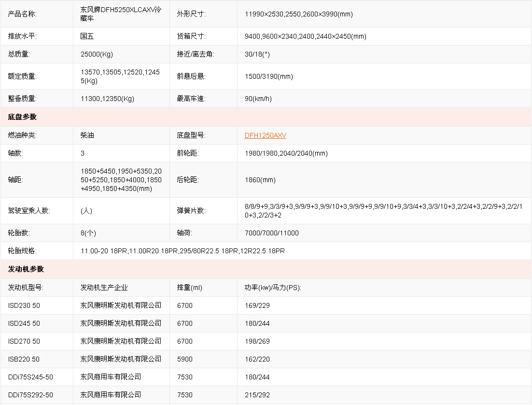Click the 总质量 label
The image size is (532, 405).
click(x=19, y=54)
